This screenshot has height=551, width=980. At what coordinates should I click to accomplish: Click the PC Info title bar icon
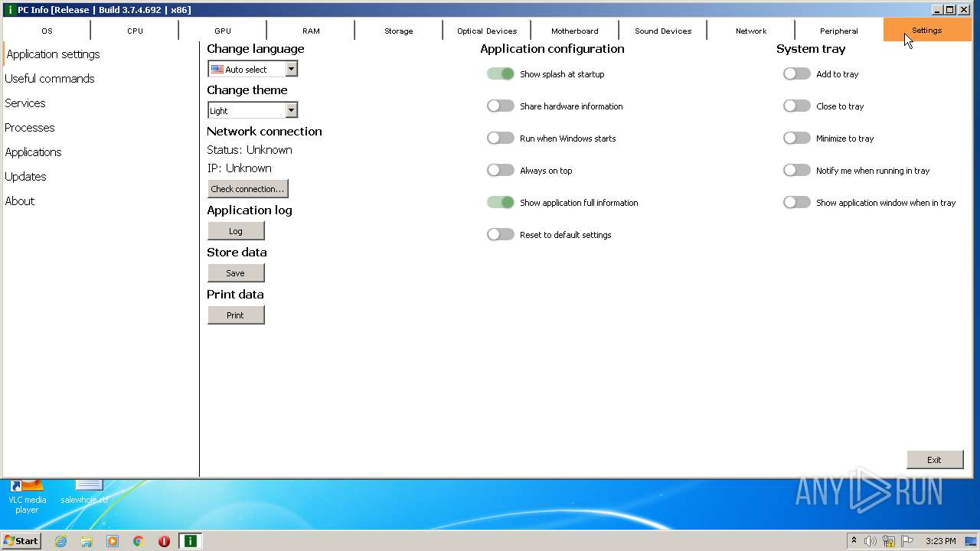click(x=10, y=10)
